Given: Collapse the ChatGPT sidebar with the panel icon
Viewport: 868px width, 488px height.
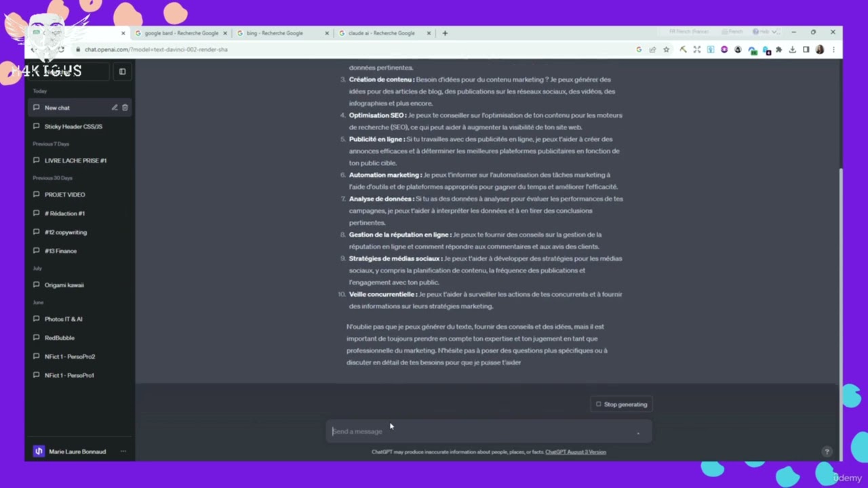Looking at the screenshot, I should 122,71.
